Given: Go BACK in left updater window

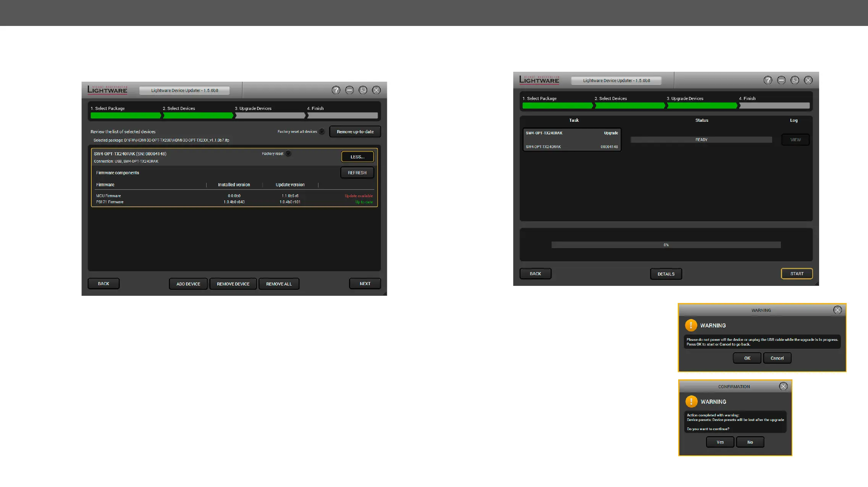Looking at the screenshot, I should [x=103, y=284].
